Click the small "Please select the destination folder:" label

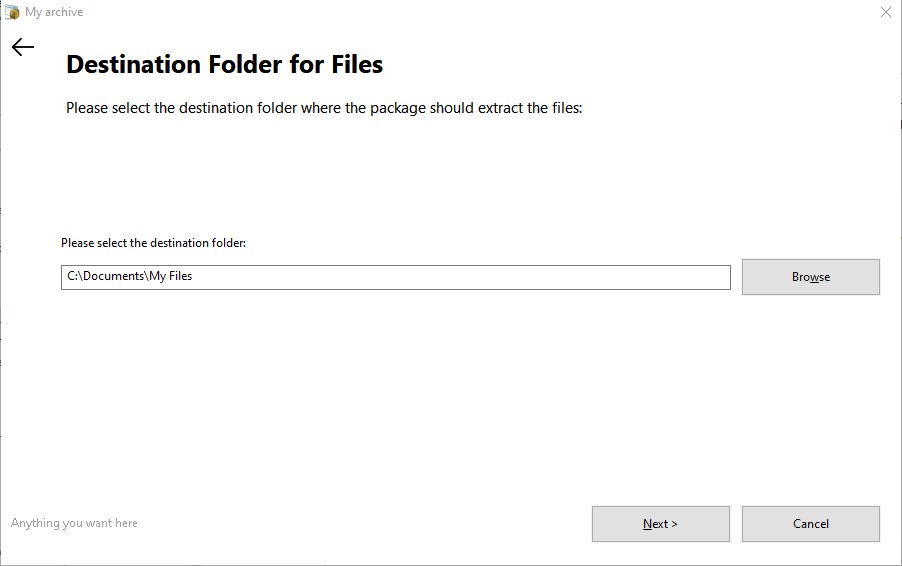[153, 243]
